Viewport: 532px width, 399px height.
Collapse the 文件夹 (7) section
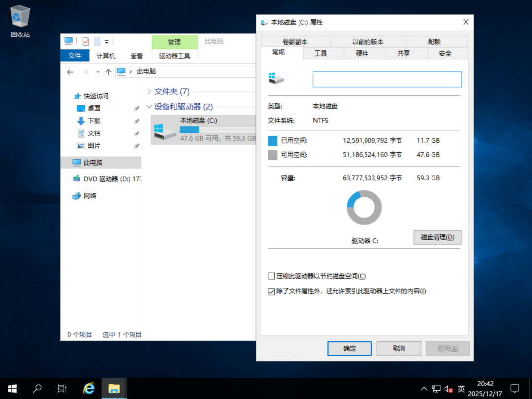click(x=149, y=91)
